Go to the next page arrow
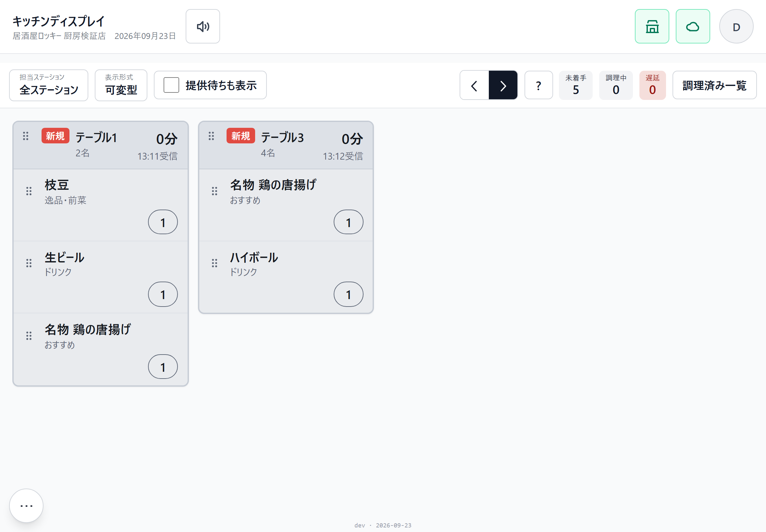 [503, 85]
